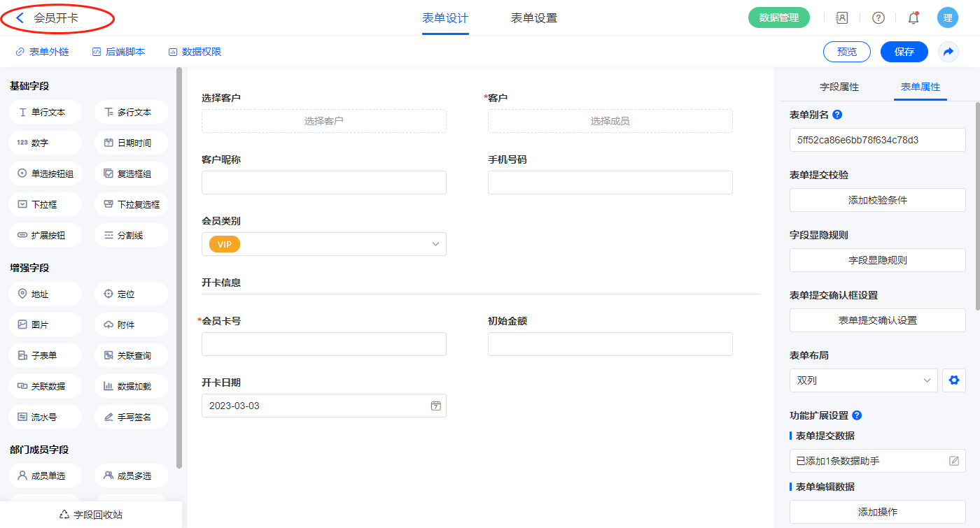This screenshot has height=528, width=980.
Task: Click the 保存 button
Action: [x=904, y=52]
